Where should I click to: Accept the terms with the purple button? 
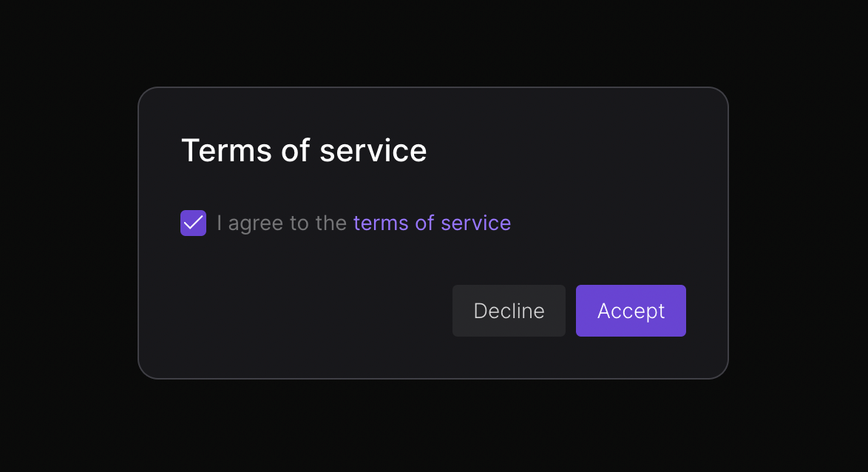click(x=631, y=311)
